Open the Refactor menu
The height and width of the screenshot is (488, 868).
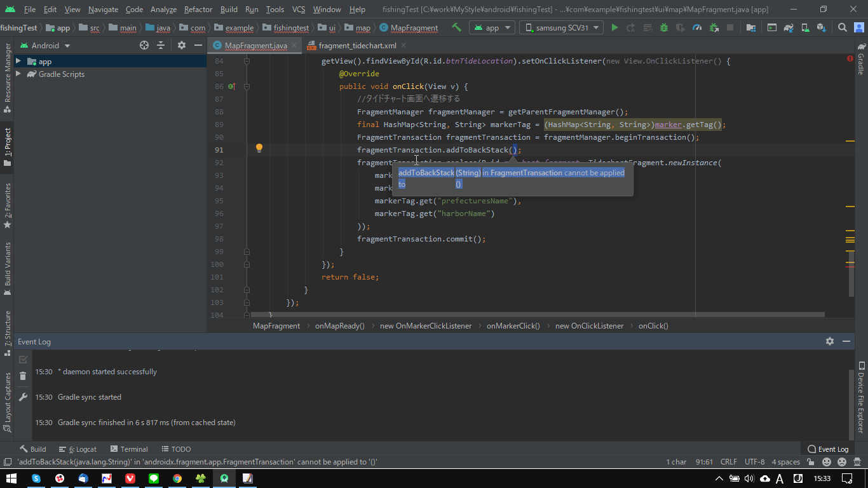(x=198, y=10)
